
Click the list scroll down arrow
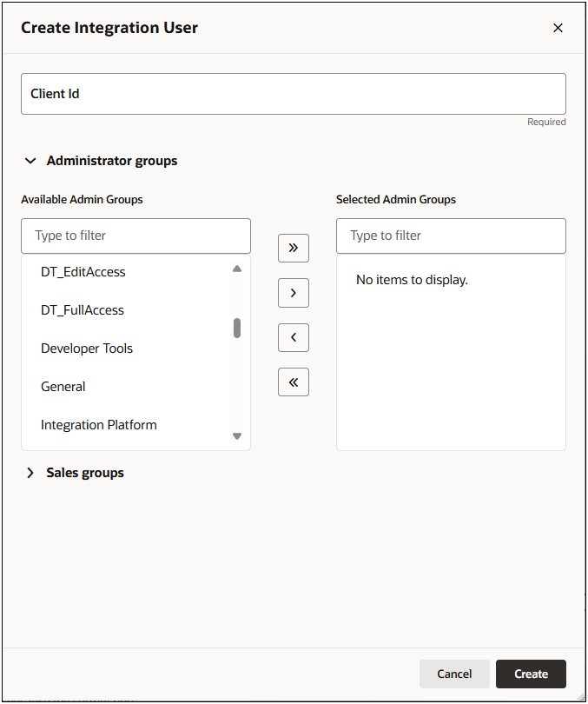237,436
